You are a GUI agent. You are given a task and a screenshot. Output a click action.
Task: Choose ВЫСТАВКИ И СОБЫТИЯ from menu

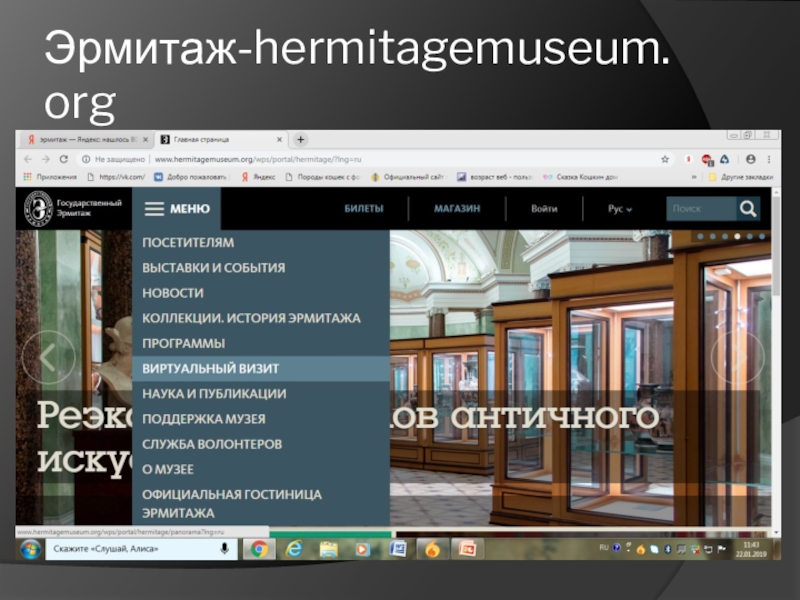pos(213,268)
